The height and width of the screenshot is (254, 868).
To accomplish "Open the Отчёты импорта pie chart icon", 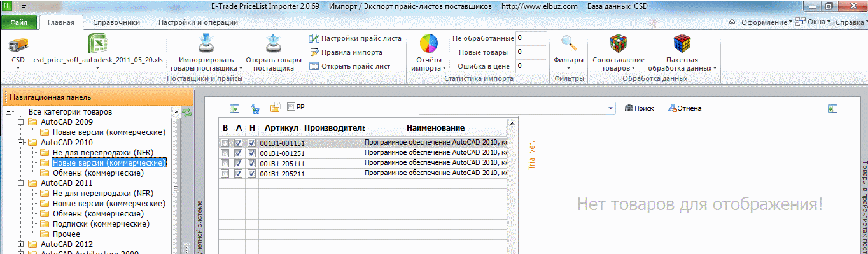I will click(428, 44).
